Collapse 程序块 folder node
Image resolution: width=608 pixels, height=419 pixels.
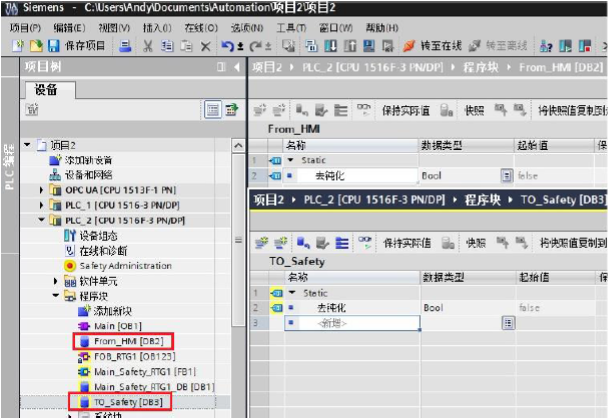pyautogui.click(x=56, y=296)
